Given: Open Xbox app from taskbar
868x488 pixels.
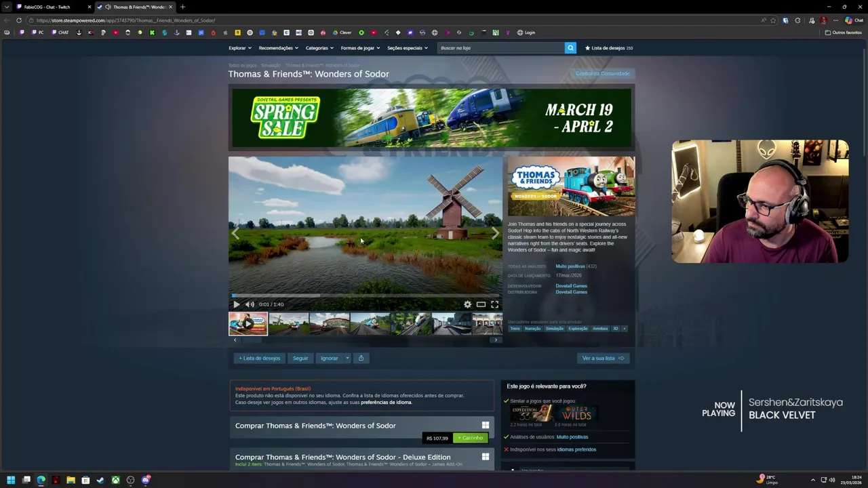Looking at the screenshot, I should [x=116, y=481].
